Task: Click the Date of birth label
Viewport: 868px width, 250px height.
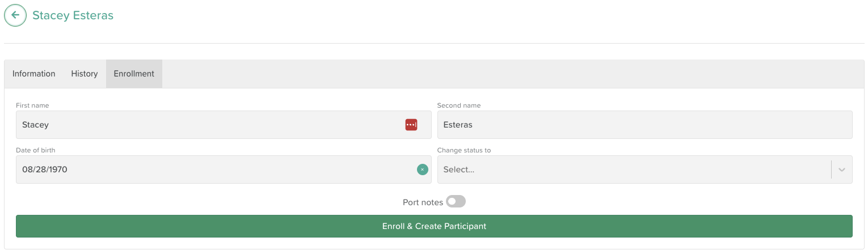Action: 36,150
